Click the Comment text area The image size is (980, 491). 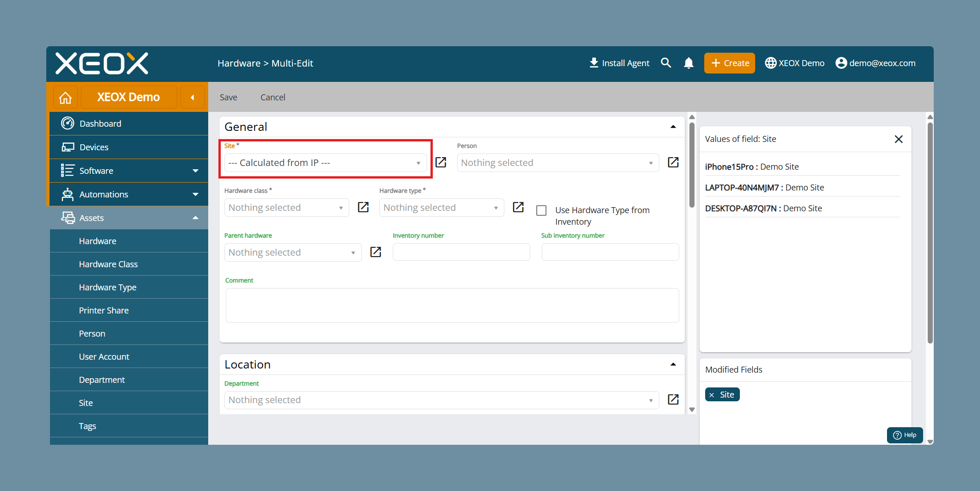452,305
